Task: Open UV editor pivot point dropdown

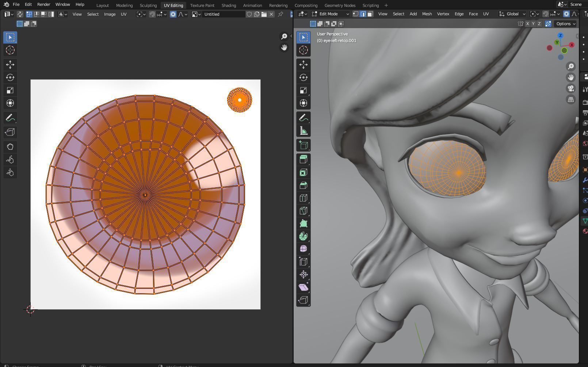Action: point(141,14)
